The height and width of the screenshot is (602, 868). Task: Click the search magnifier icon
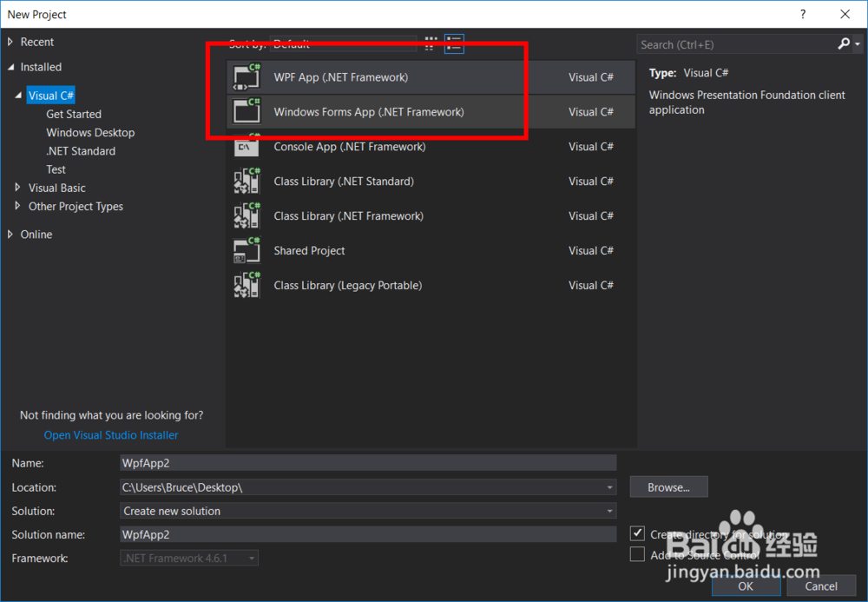pyautogui.click(x=844, y=43)
